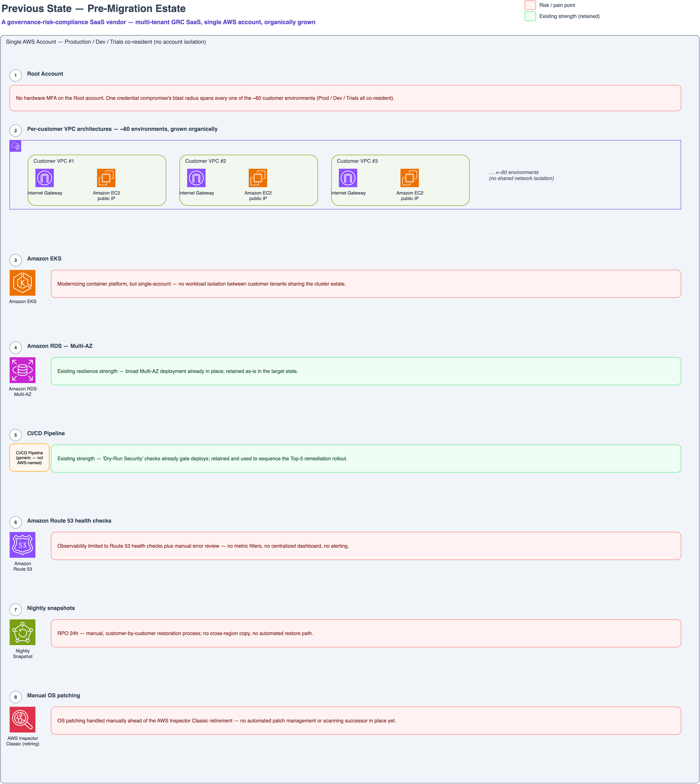Click the CI/CD Pipeline generic box
Viewport: 700px width, 784px height.
pos(29,458)
